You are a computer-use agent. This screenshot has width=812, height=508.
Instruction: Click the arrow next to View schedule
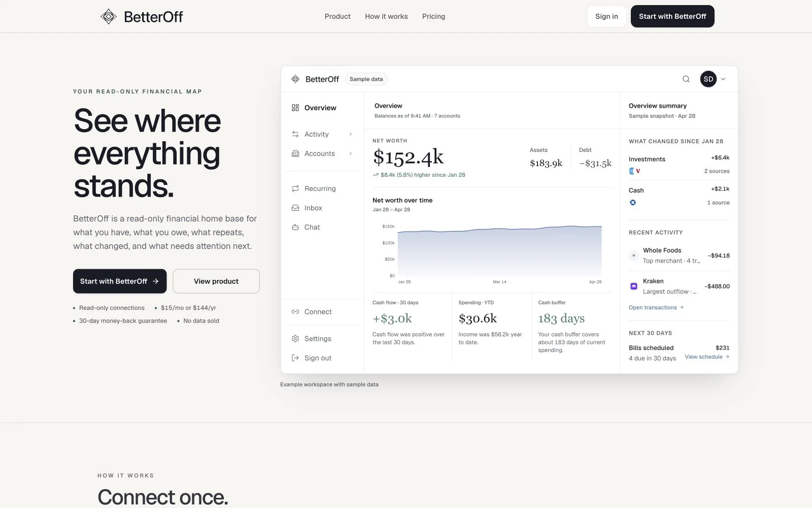coord(727,357)
